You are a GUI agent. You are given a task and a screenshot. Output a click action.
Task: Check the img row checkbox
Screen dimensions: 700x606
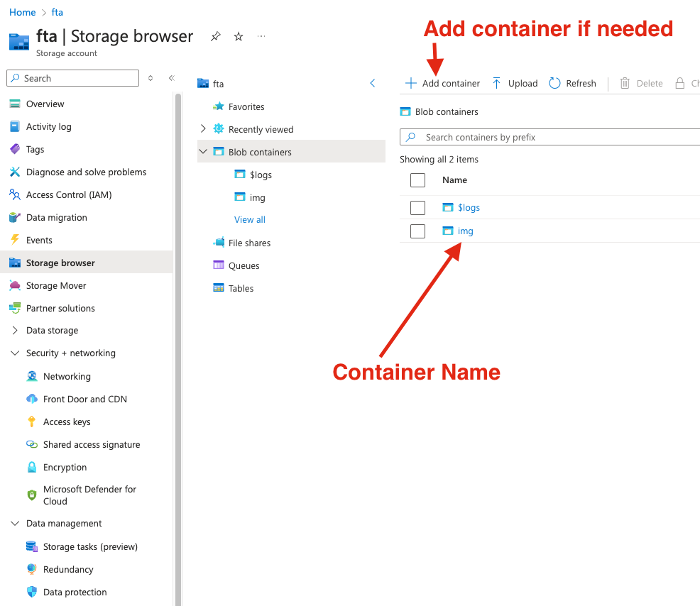[x=418, y=231]
